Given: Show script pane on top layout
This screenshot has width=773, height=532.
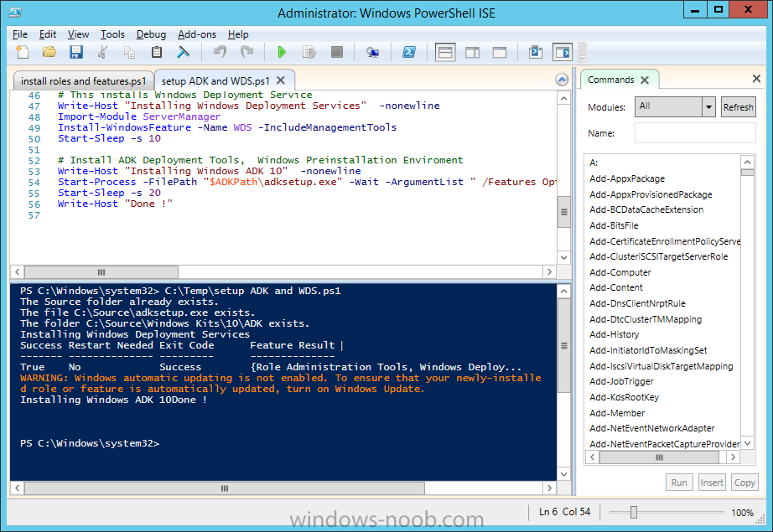Looking at the screenshot, I should [445, 52].
